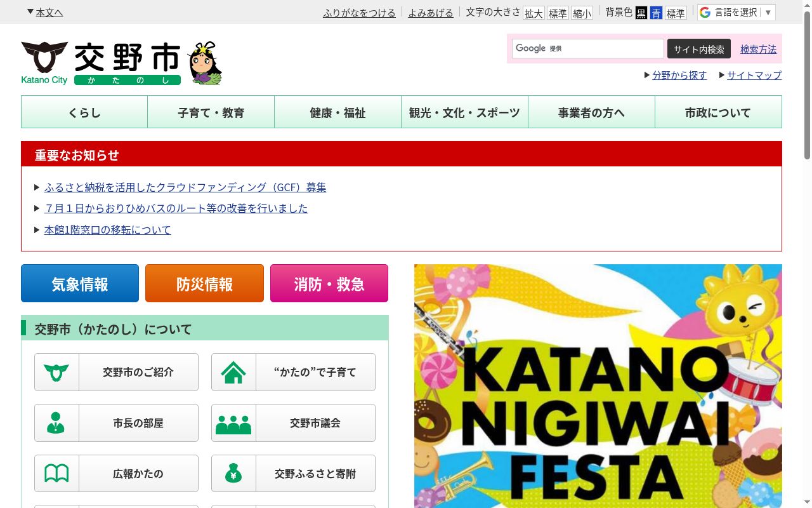This screenshot has height=508, width=812.
Task: Enlarge text size with 拡大 button
Action: [534, 13]
